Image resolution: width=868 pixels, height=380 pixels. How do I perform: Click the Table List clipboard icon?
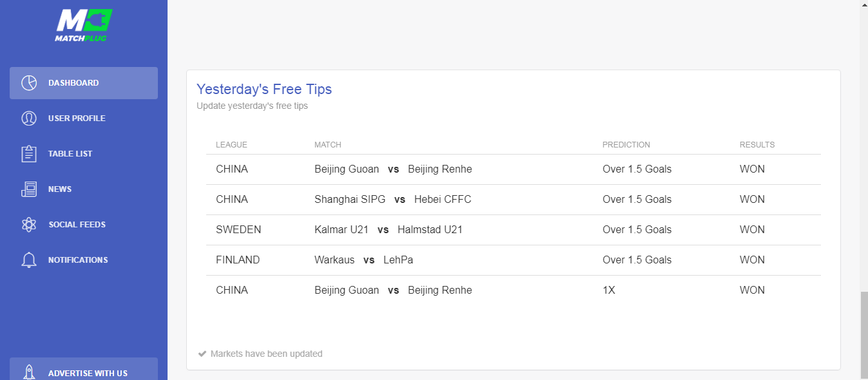29,154
